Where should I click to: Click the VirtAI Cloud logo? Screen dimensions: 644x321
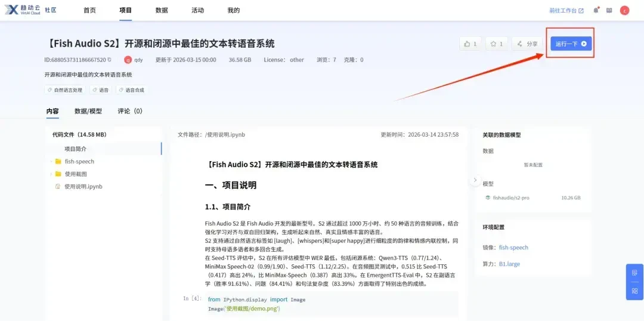(x=22, y=10)
